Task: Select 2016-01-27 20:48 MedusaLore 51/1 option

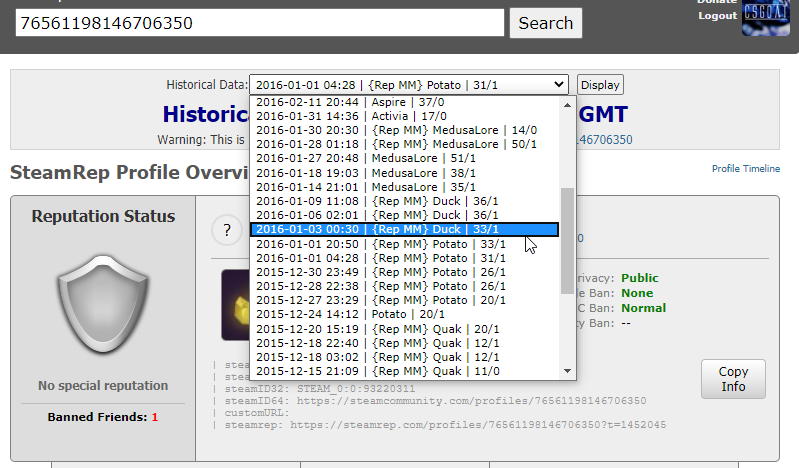Action: (405, 159)
